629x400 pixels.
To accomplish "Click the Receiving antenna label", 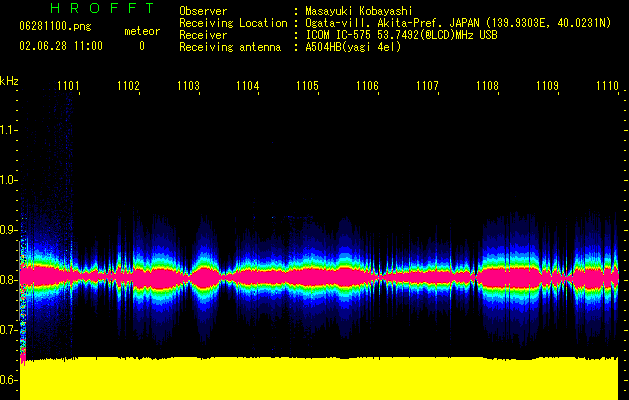I will [230, 47].
